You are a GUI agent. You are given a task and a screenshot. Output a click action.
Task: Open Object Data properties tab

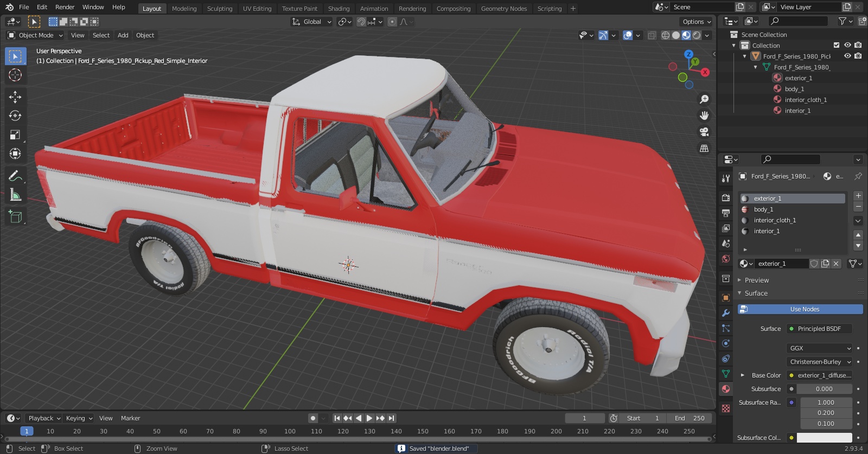click(x=726, y=374)
